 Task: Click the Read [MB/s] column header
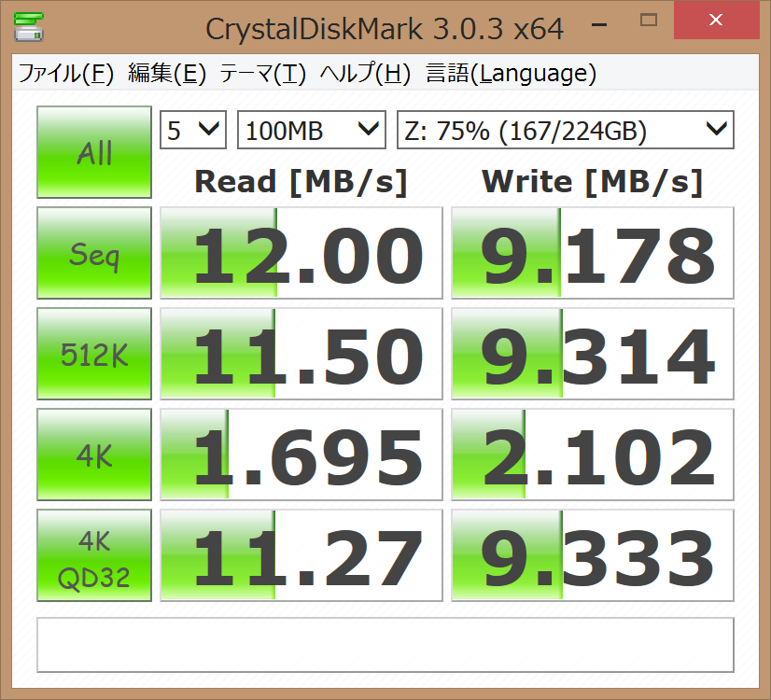click(301, 182)
